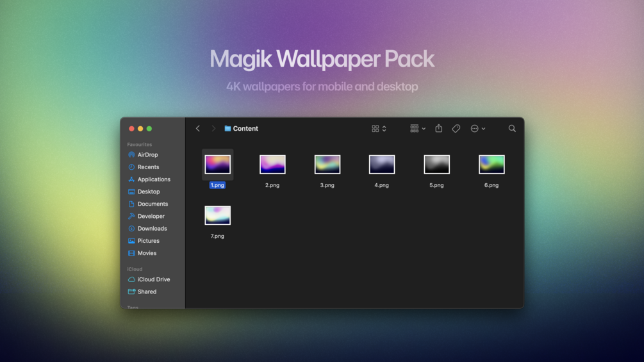Open Shared label in sidebar
The image size is (644, 362).
(x=147, y=292)
